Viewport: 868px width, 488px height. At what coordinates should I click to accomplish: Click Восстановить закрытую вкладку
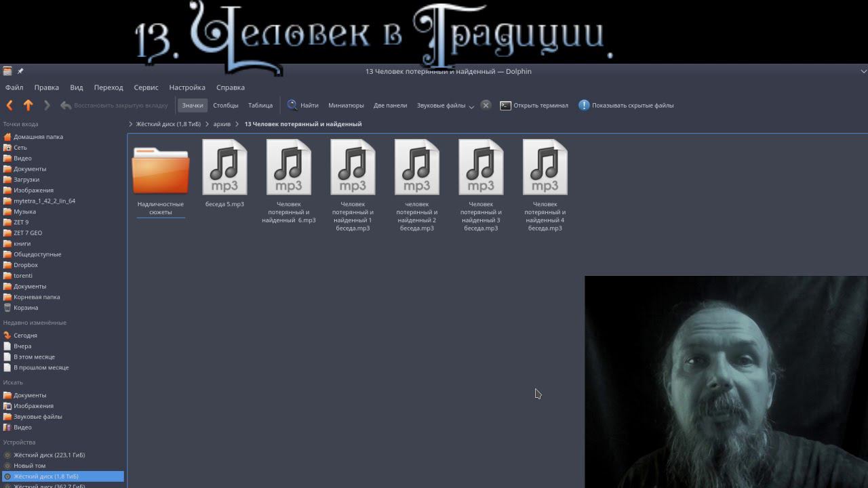pyautogui.click(x=114, y=105)
